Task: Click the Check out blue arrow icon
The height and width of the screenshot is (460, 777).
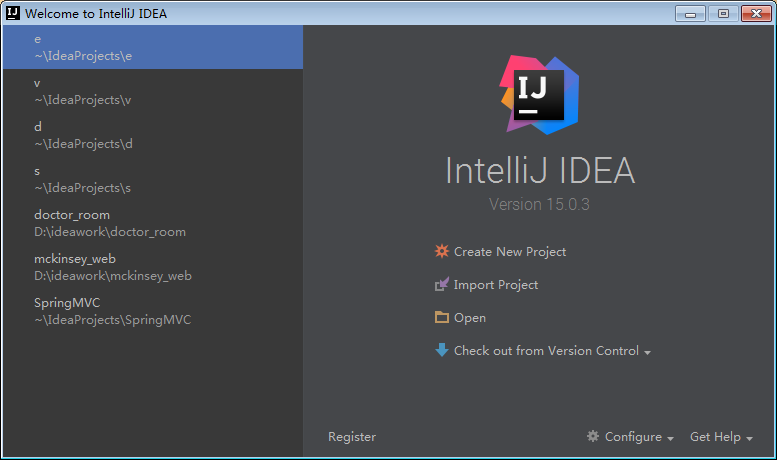Action: [x=442, y=350]
